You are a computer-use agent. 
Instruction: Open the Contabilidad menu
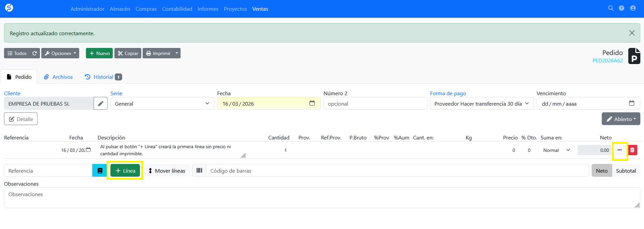177,9
